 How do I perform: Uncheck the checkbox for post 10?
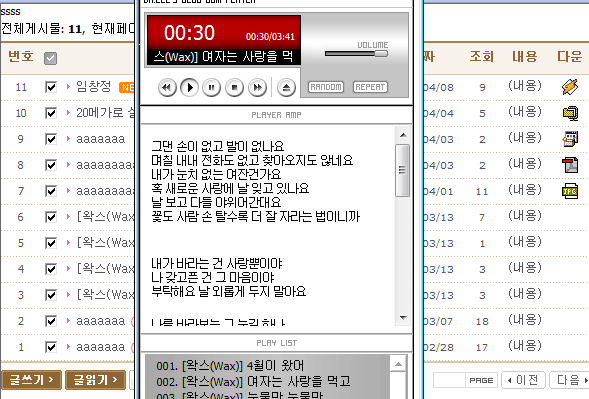tap(50, 113)
